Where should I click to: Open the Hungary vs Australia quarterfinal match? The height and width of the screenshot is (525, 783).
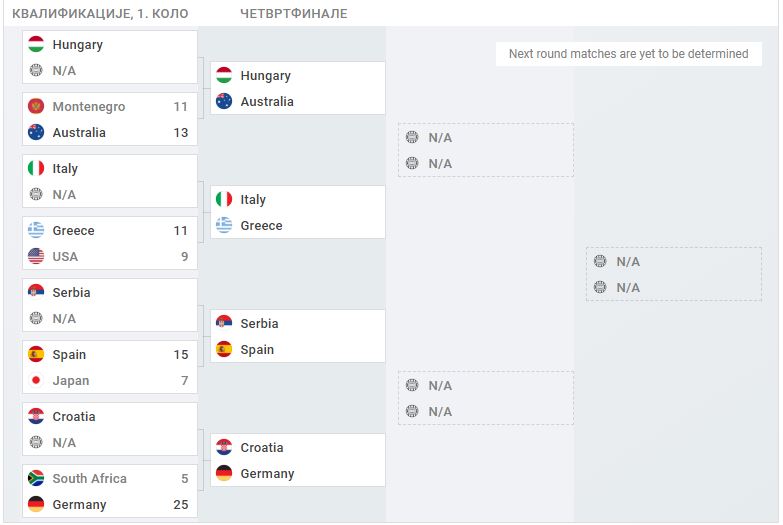298,88
